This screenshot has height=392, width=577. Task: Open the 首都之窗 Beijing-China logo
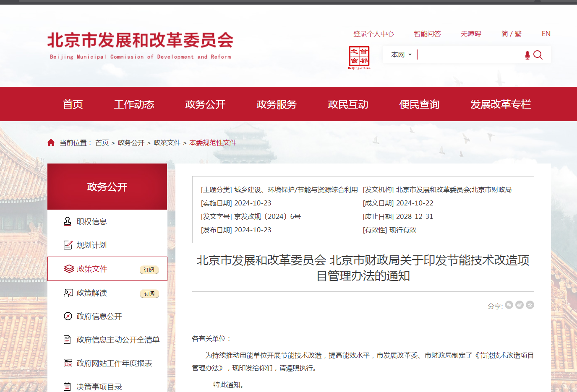(359, 57)
